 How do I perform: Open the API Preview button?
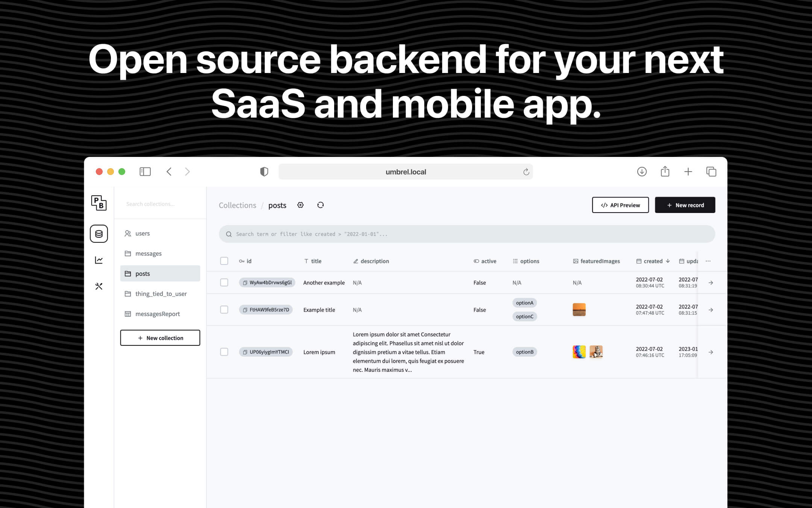620,205
